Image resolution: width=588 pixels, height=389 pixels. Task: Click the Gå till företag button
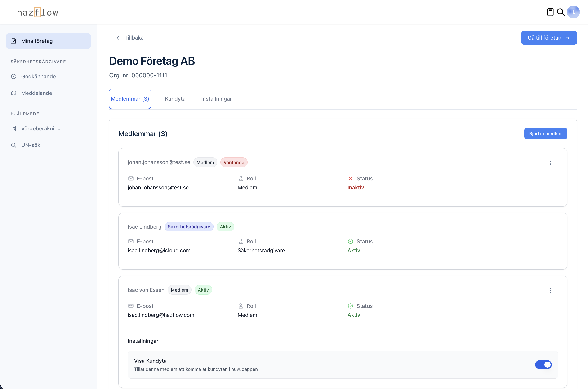549,38
